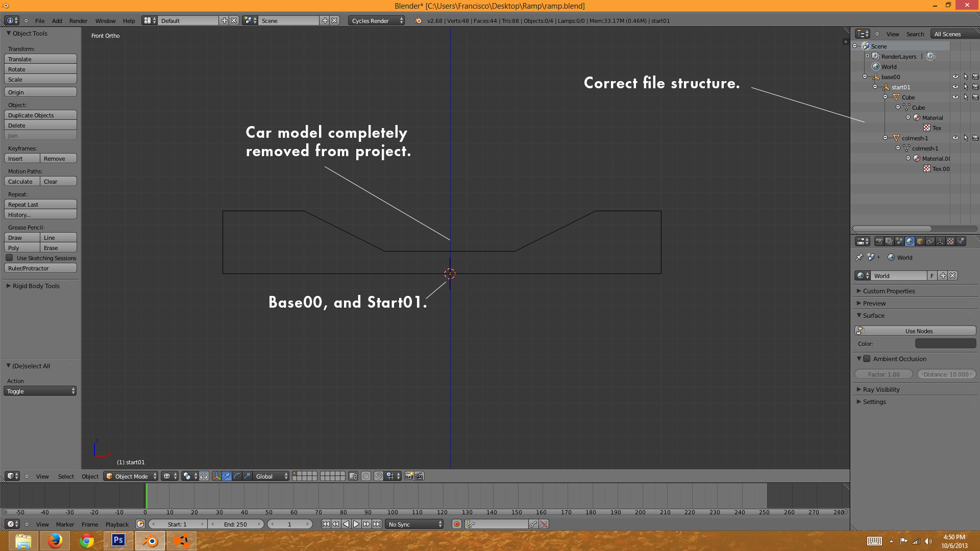Viewport: 980px width, 551px height.
Task: Open the Toggle action dropdown
Action: [x=40, y=391]
